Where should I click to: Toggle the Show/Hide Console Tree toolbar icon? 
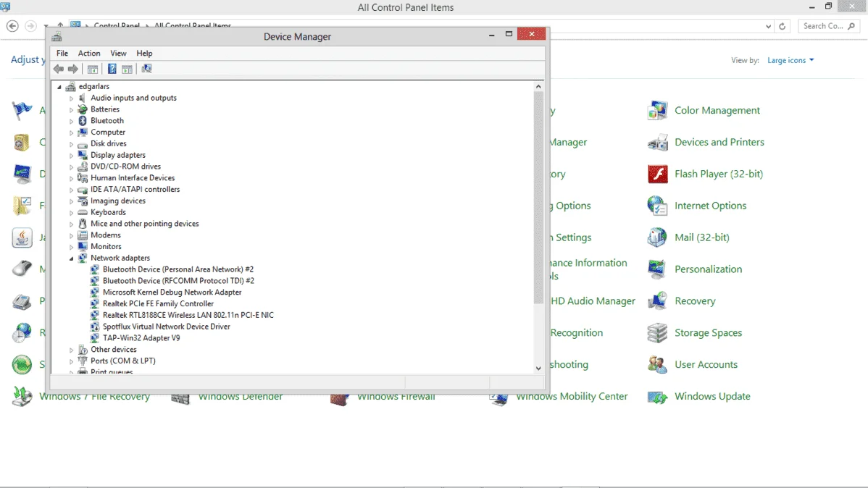(x=93, y=70)
